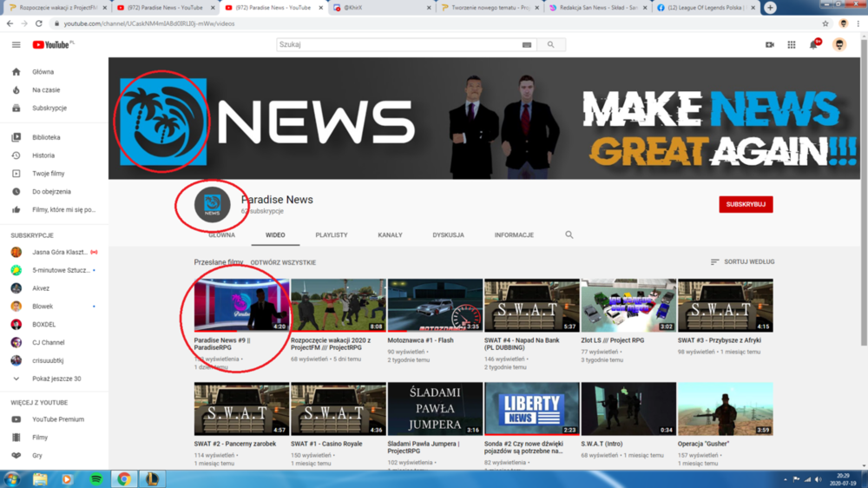Open the Sortuj według sort dropdown
The width and height of the screenshot is (868, 488).
tap(742, 262)
